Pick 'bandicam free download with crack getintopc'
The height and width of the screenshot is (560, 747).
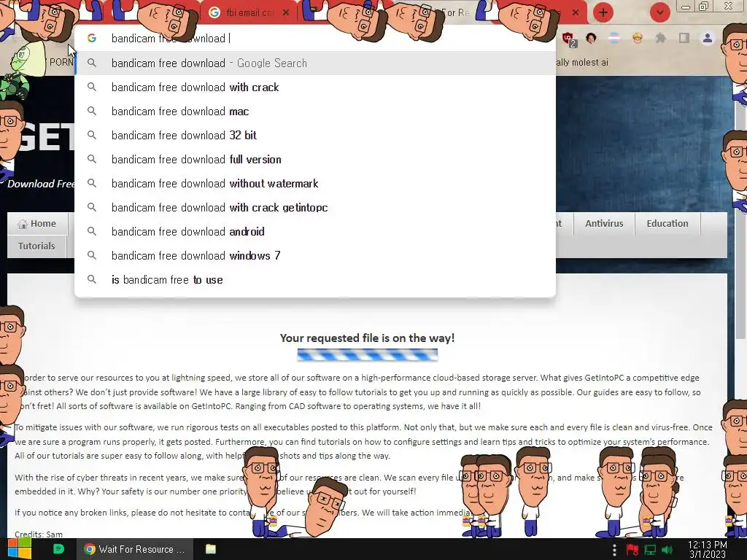[x=315, y=207]
